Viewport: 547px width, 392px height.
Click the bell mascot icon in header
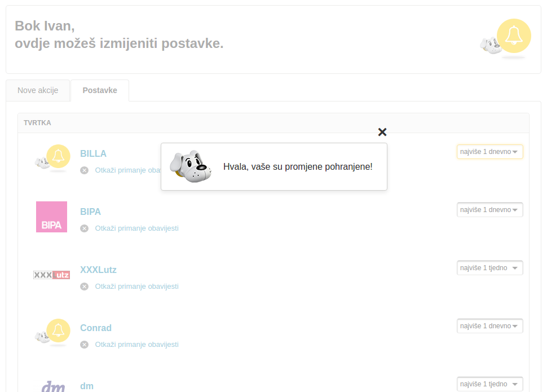pos(506,38)
